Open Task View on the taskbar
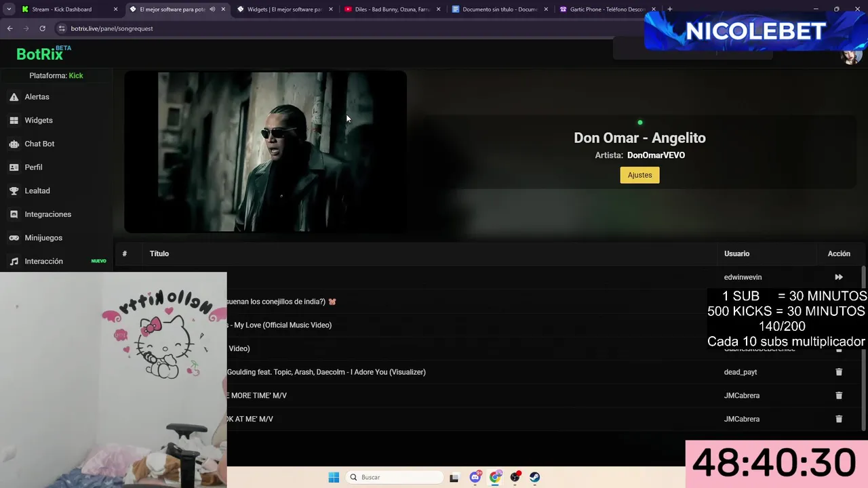Image resolution: width=868 pixels, height=488 pixels. pos(454,477)
